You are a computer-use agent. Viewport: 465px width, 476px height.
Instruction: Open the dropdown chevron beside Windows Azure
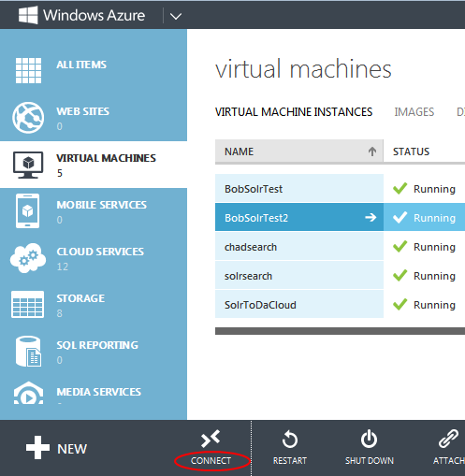(176, 16)
